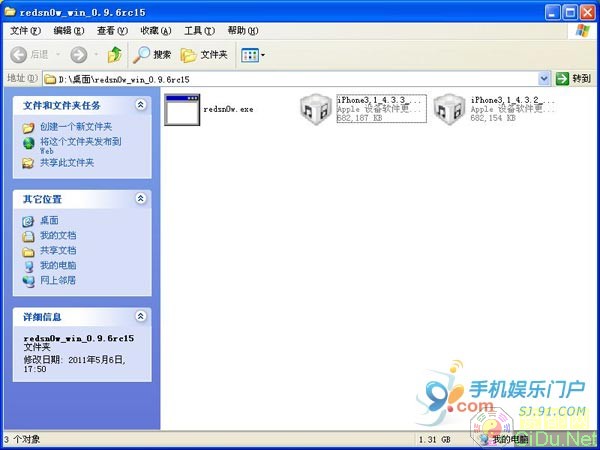This screenshot has width=600, height=450.
Task: Collapse the Details (详细信息) panel
Action: [x=140, y=316]
